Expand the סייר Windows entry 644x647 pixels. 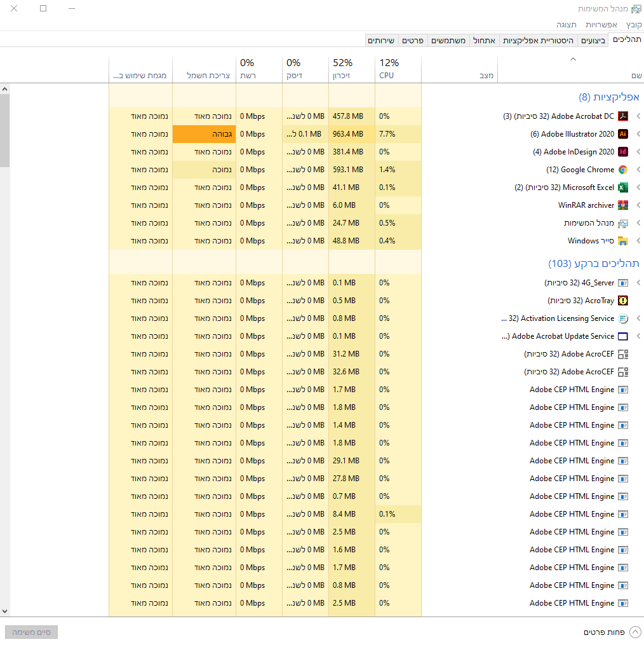638,241
